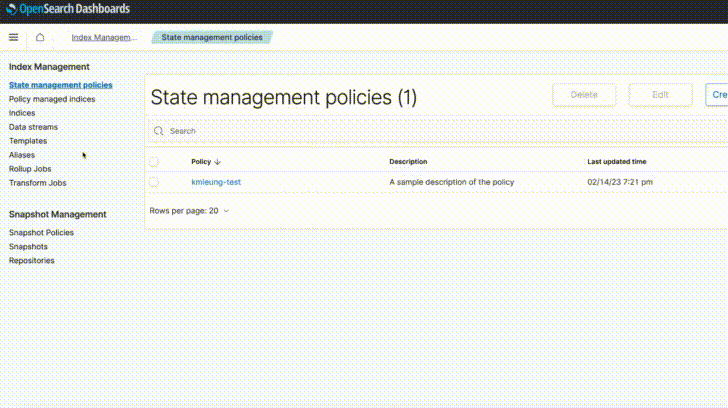Navigate to Rollup Jobs
This screenshot has width=728, height=408.
tap(30, 169)
